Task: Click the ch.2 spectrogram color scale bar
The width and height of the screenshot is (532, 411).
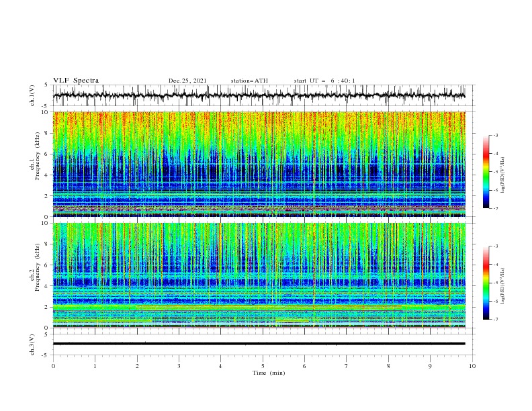Action: click(x=486, y=283)
